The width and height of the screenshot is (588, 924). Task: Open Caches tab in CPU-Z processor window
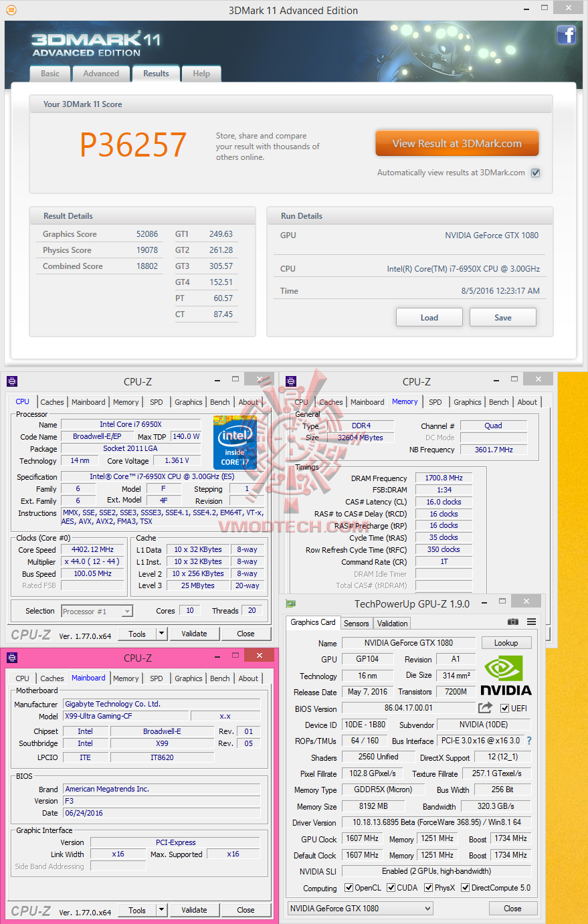point(52,402)
